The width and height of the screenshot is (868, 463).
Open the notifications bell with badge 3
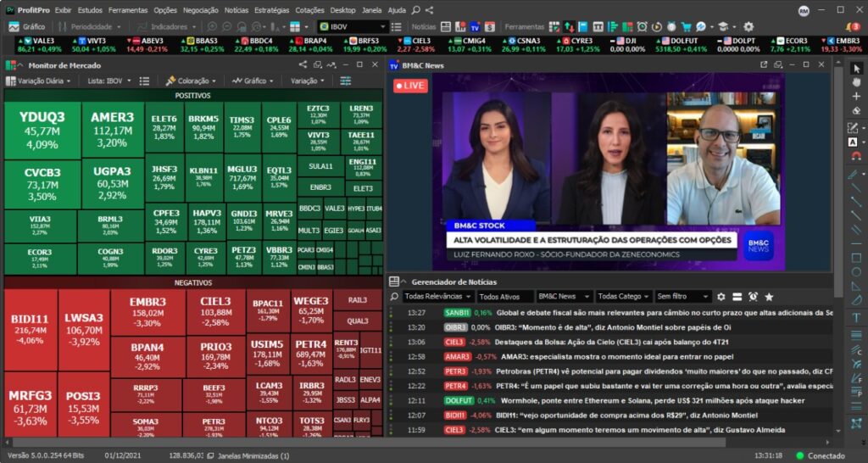click(x=853, y=26)
